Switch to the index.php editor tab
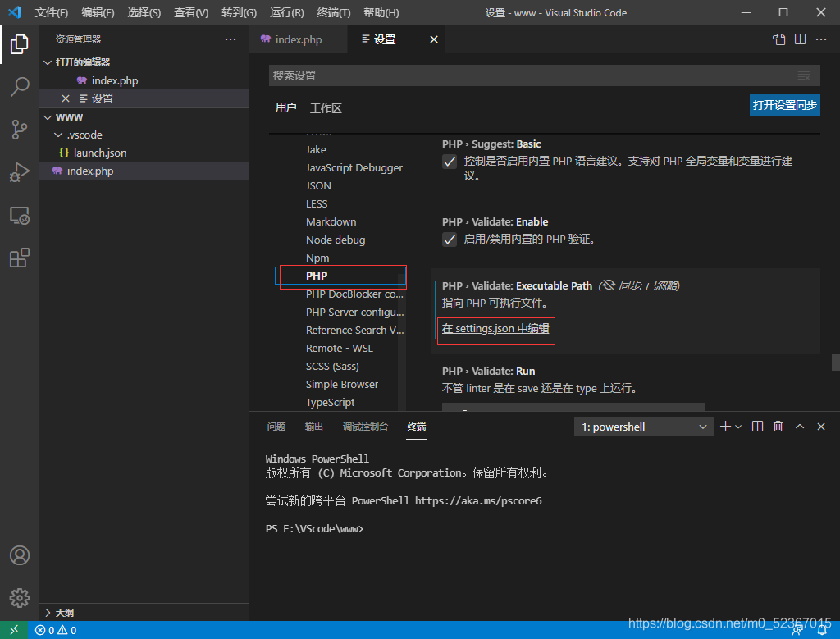Screen dimensions: 840x639 (298, 39)
